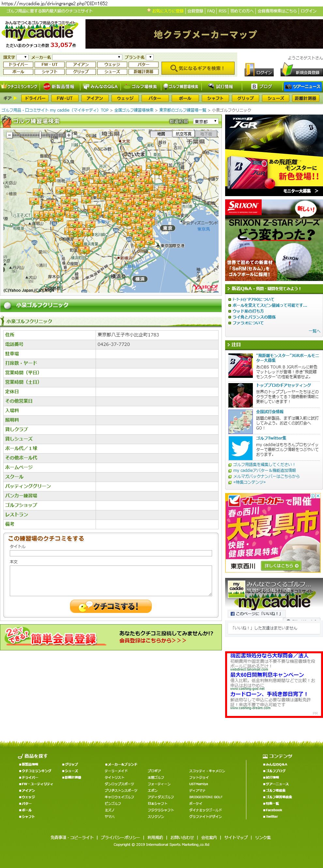Click the map zoom slider handle
The image size is (323, 868).
coord(40,135)
